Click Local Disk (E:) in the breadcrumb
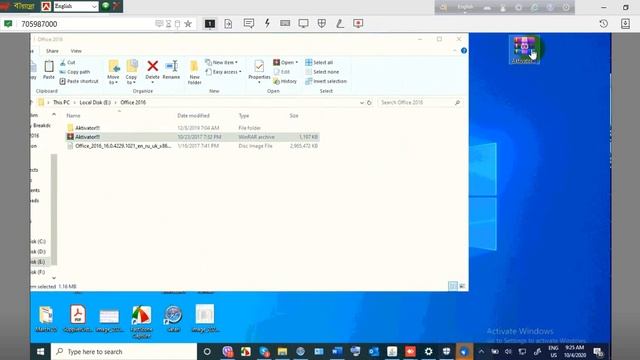This screenshot has width=640, height=360. point(95,102)
